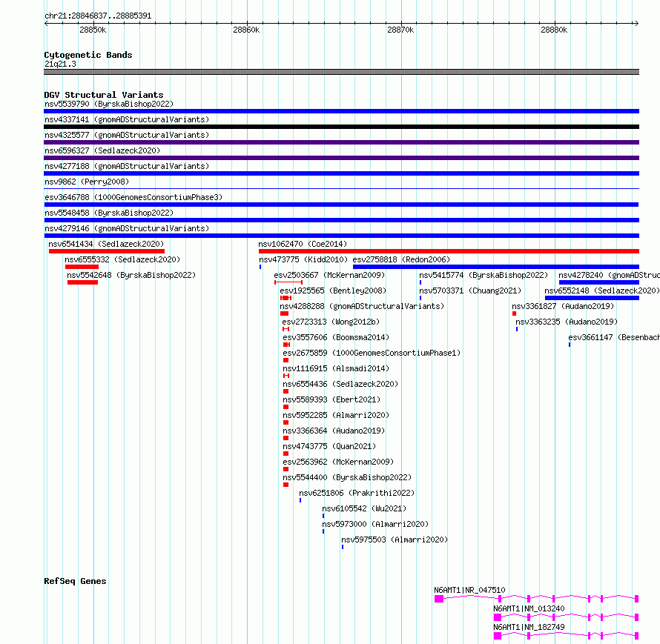Select the nsv6541434 (Sedlazeck2020) label
Image resolution: width=660 pixels, height=644 pixels.
(106, 244)
